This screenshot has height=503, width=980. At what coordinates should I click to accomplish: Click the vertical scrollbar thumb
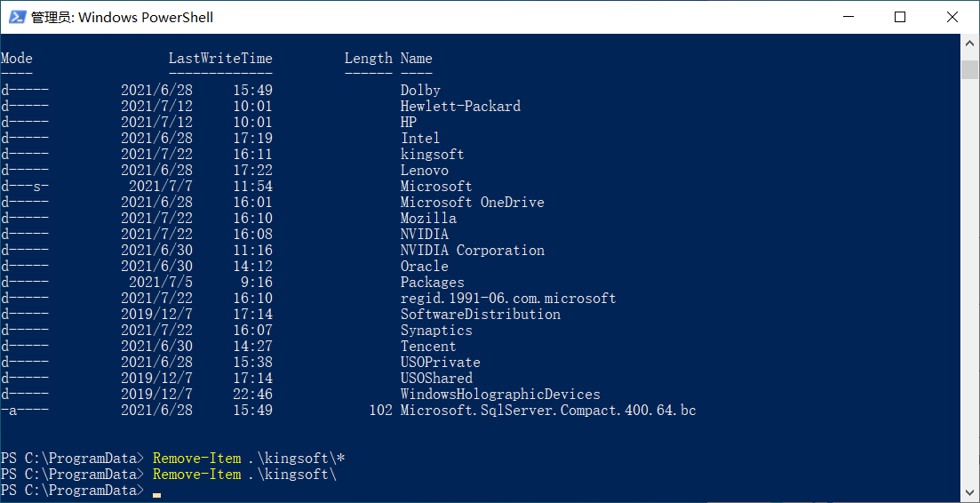pyautogui.click(x=970, y=68)
